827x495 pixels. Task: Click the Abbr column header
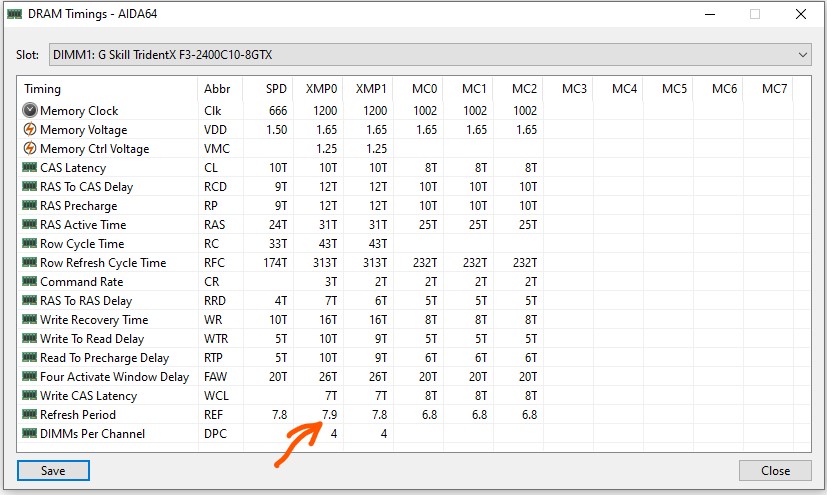[220, 89]
